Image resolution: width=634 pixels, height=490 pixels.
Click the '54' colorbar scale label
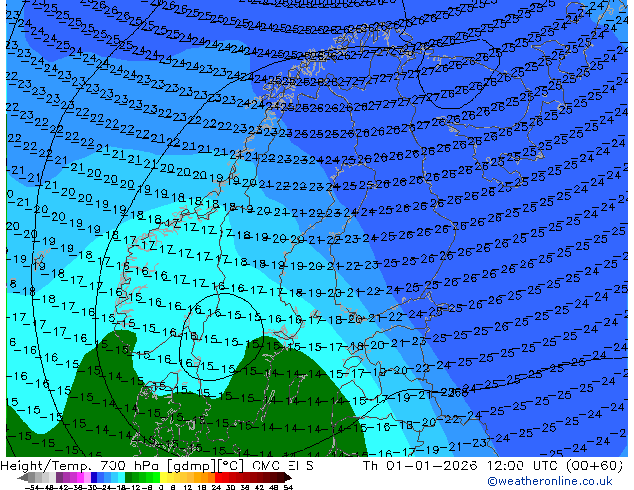point(287,487)
